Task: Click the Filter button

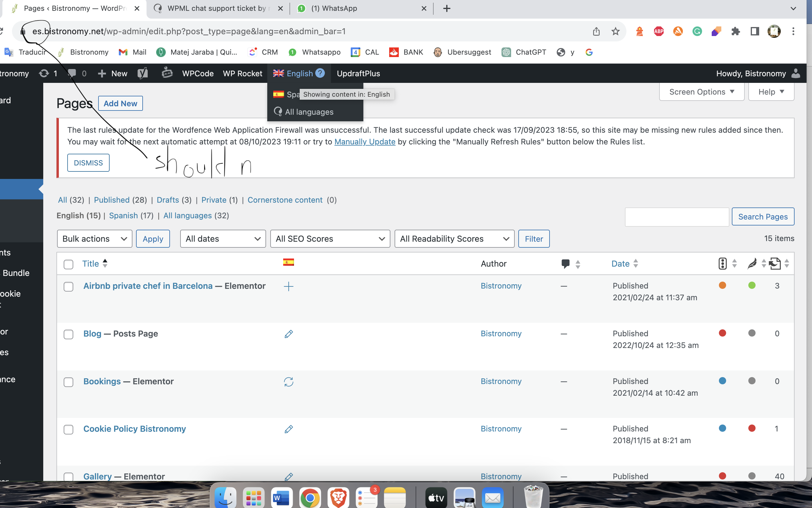Action: pyautogui.click(x=534, y=239)
